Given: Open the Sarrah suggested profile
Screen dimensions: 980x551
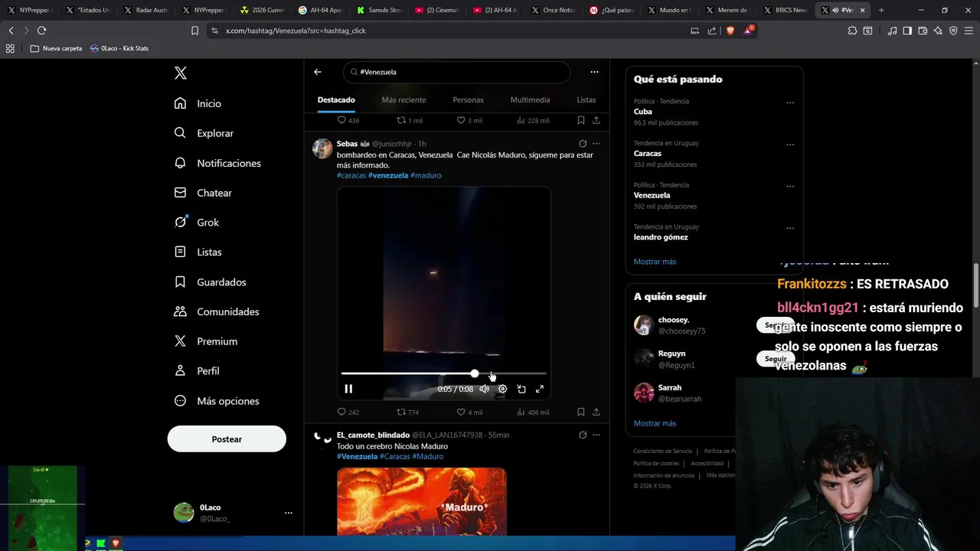Looking at the screenshot, I should pyautogui.click(x=670, y=388).
